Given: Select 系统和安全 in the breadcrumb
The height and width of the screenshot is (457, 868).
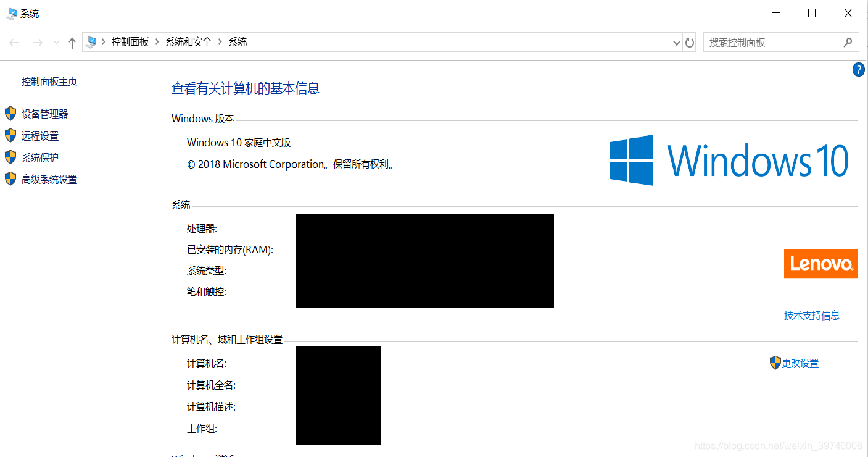Looking at the screenshot, I should point(188,42).
